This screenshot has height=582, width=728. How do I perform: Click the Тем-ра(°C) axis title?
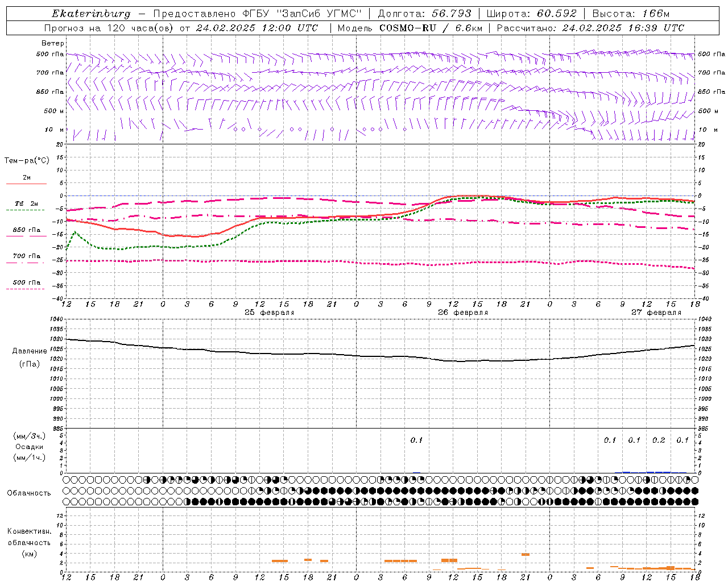point(27,161)
